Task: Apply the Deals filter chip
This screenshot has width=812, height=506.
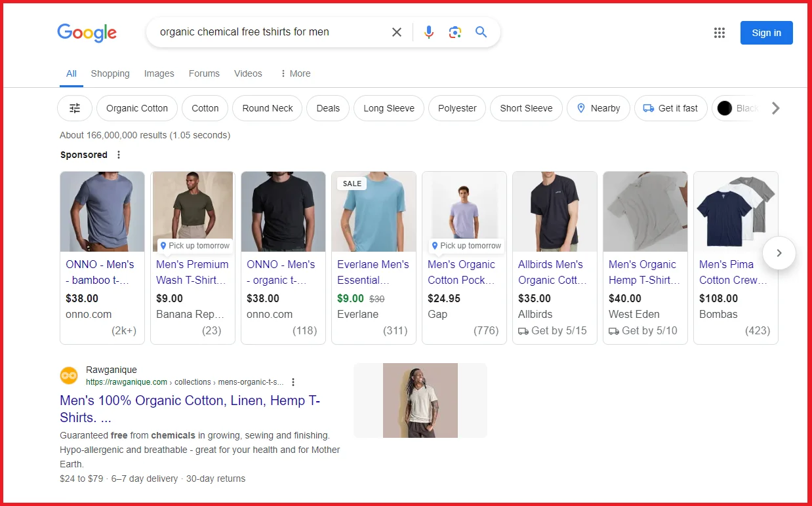Action: 328,108
